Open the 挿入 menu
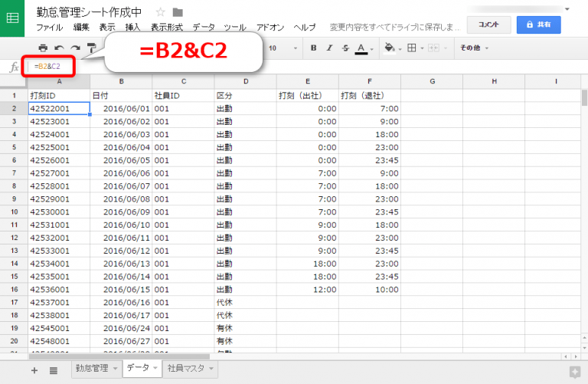Image resolution: width=588 pixels, height=384 pixels. pyautogui.click(x=132, y=27)
